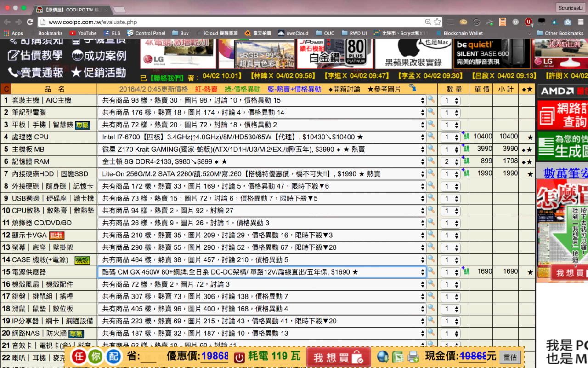Image resolution: width=588 pixels, height=368 pixels.
Task: Click the 購 add icon in the 記憶體 RAM row
Action: coord(466,161)
